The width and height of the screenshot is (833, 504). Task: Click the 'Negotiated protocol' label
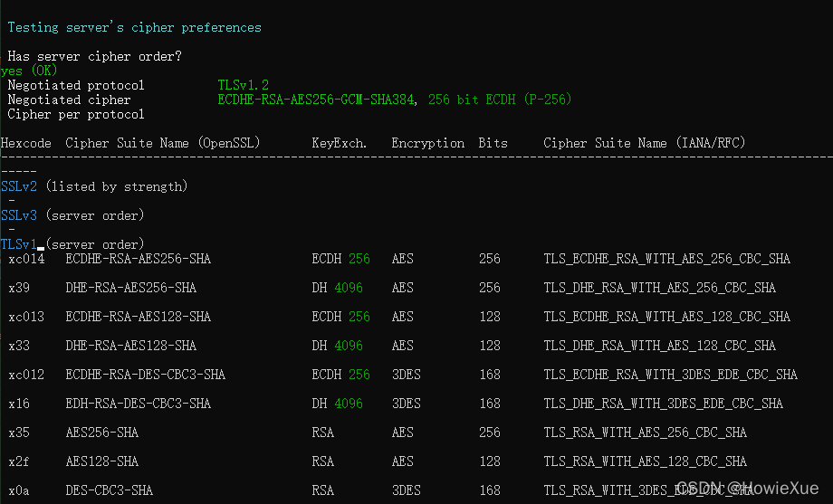point(76,85)
